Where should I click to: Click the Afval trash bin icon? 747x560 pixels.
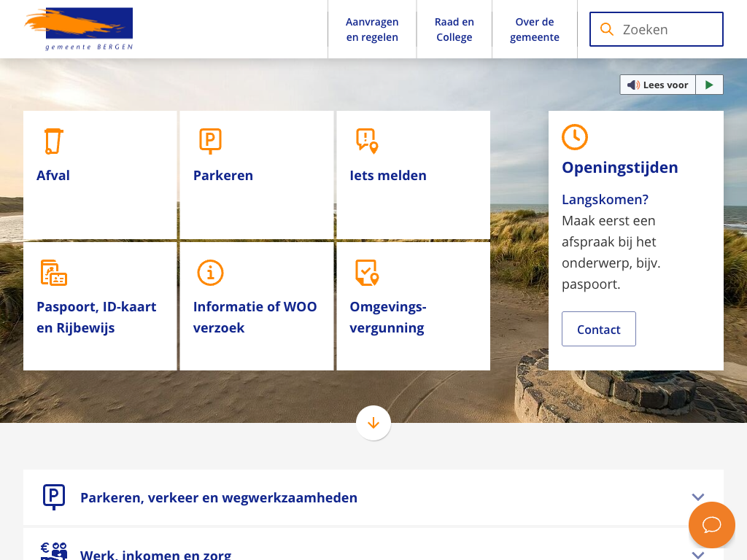[53, 141]
